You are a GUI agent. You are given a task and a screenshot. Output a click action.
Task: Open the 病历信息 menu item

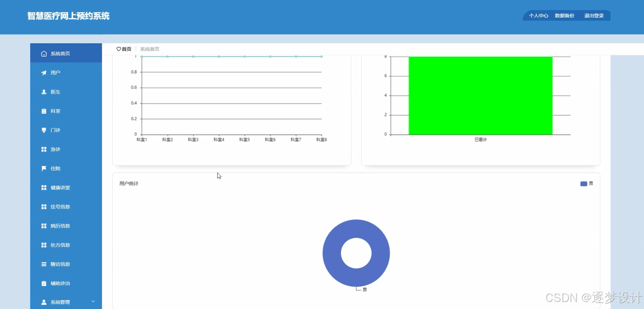66,226
